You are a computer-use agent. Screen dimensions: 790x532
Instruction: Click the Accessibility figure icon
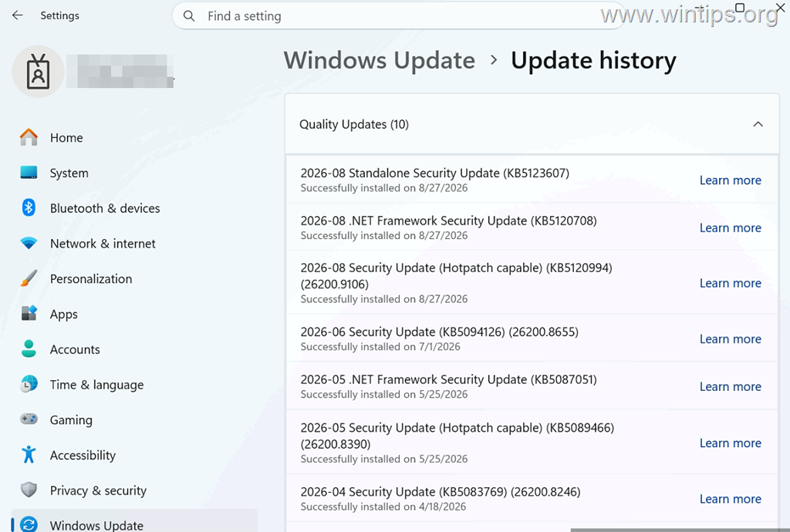tap(29, 454)
